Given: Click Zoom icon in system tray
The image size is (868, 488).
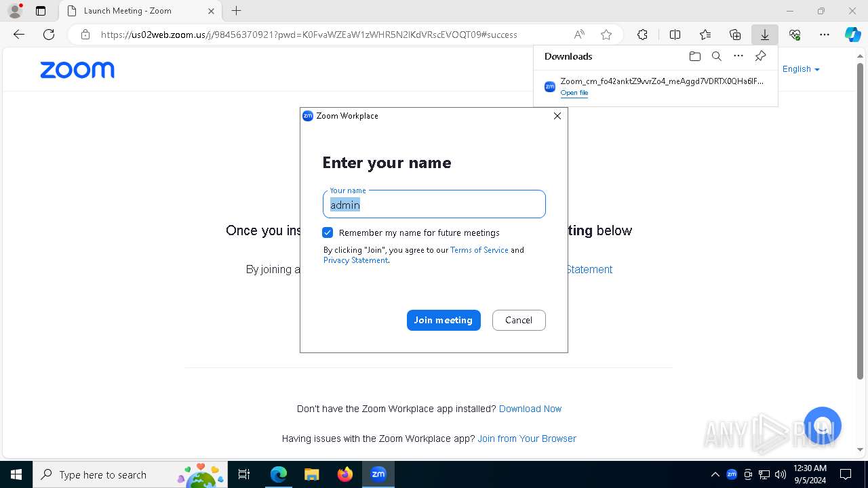Looking at the screenshot, I should (732, 474).
